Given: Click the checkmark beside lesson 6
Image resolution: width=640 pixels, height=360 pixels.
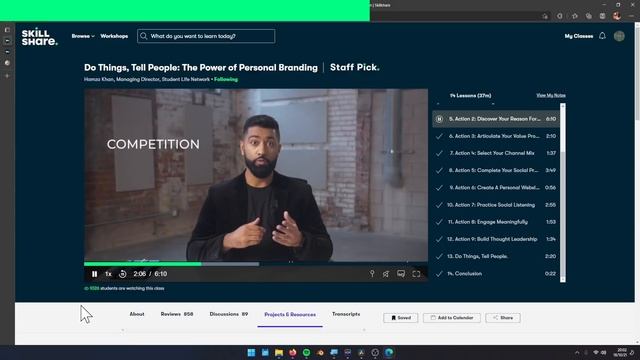Looking at the screenshot, I should (x=439, y=136).
